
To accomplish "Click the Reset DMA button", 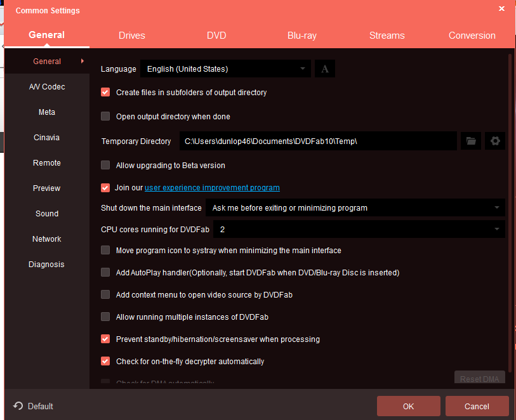I will pyautogui.click(x=479, y=377).
